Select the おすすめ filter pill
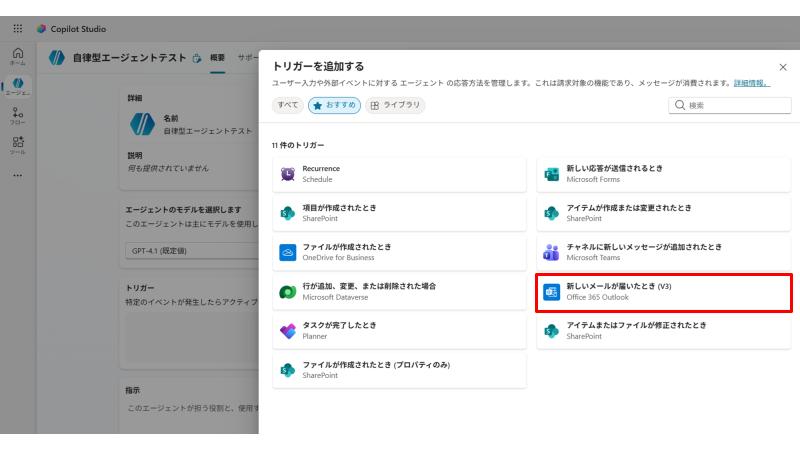800x450 pixels. tap(334, 105)
